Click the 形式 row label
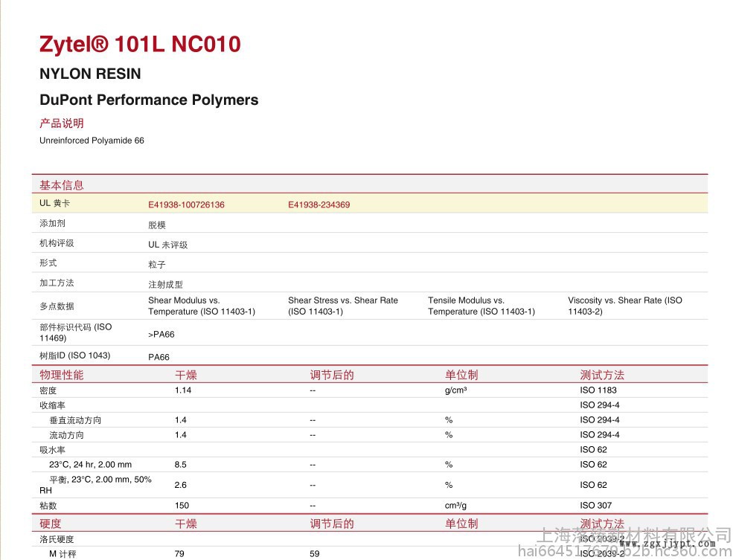Screen dimensions: 736x560 (x=48, y=263)
